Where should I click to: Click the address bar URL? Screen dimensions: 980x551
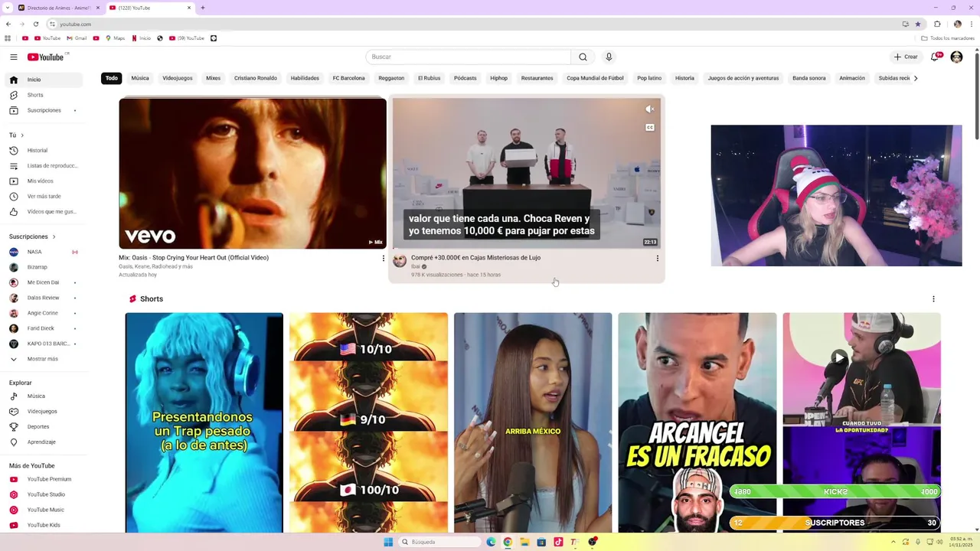[76, 24]
